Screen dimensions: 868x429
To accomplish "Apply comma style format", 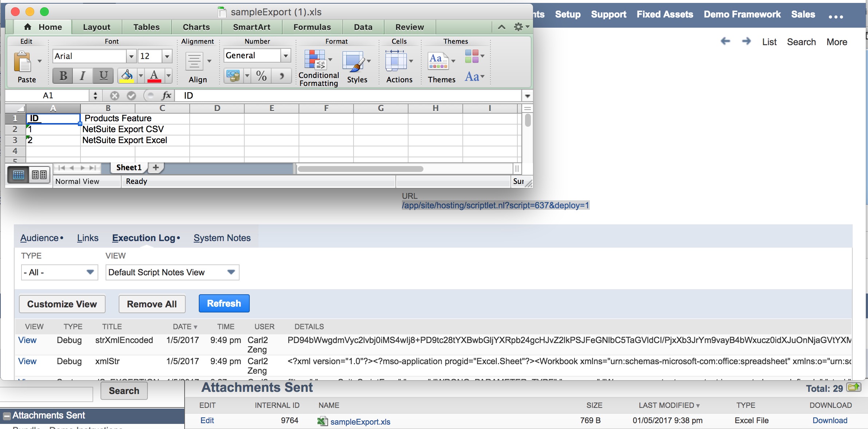I will (x=281, y=76).
